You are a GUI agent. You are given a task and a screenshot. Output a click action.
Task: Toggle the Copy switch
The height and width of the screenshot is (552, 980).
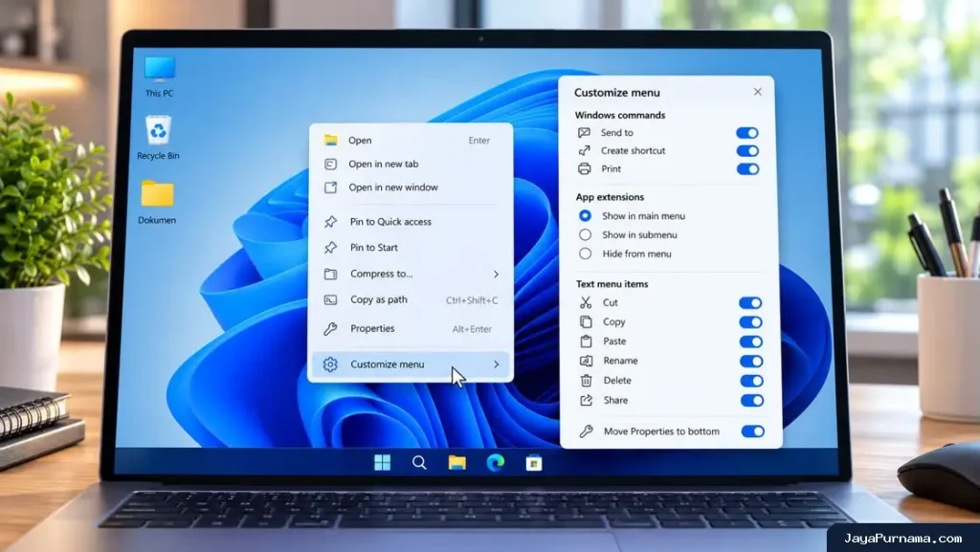750,322
